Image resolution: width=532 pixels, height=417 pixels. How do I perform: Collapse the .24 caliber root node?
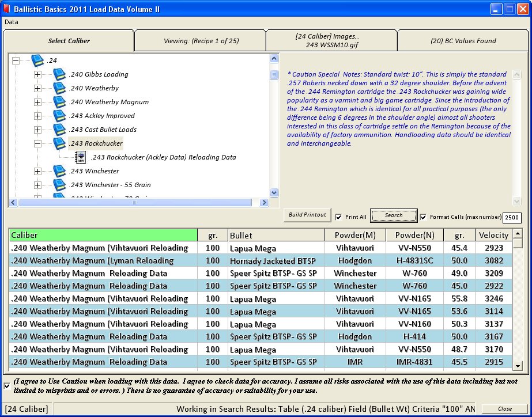(x=16, y=60)
